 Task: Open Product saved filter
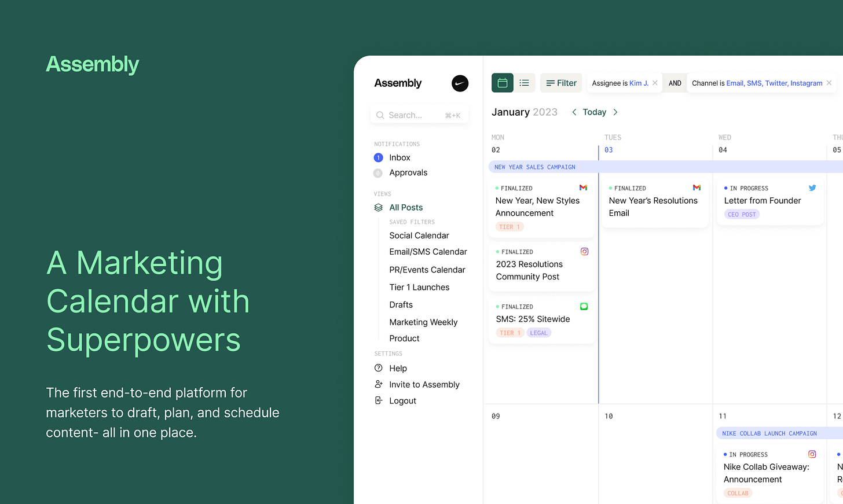404,339
